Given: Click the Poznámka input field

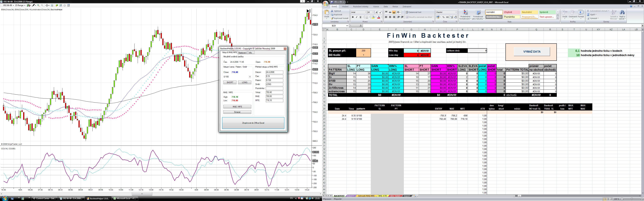Looking at the screenshot, I should pyautogui.click(x=274, y=88).
